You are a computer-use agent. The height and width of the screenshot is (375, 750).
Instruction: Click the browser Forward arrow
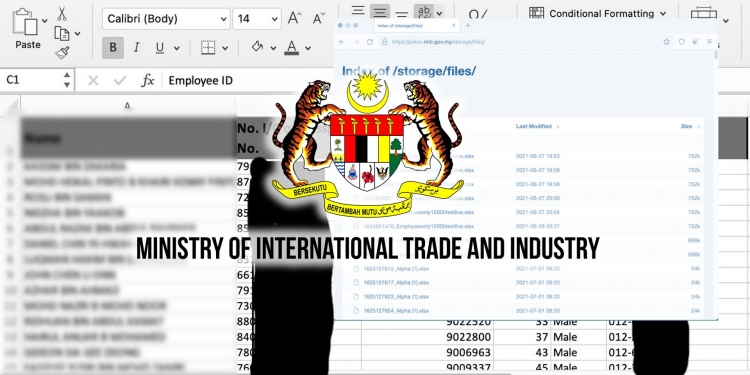point(356,42)
